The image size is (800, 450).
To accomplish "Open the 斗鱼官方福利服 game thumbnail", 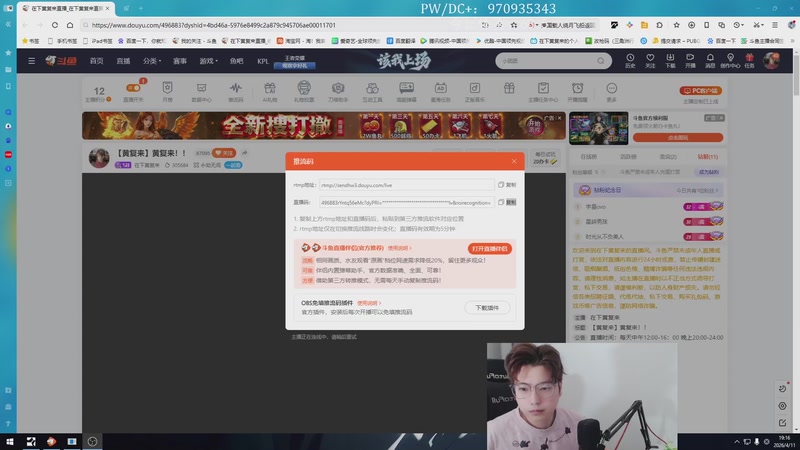I will 598,128.
